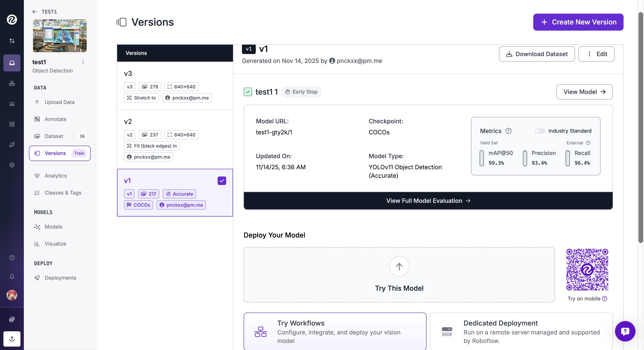This screenshot has width=644, height=350.
Task: Click View Full Model Evaluation
Action: [428, 201]
